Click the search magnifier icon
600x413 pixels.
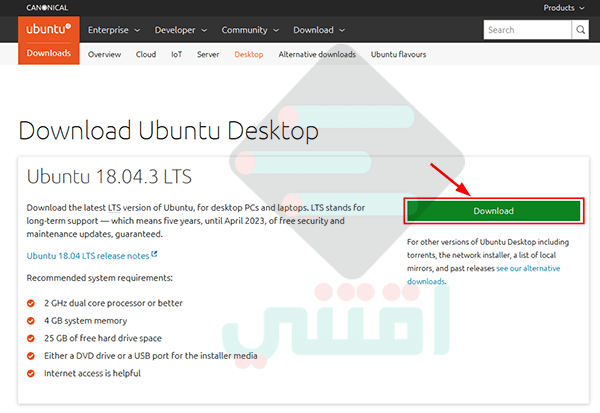(580, 30)
